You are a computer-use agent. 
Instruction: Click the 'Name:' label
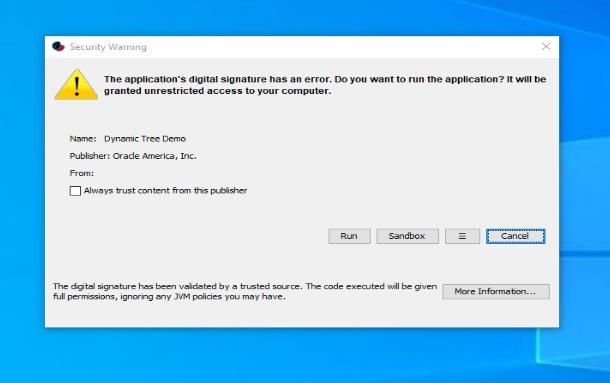[83, 139]
